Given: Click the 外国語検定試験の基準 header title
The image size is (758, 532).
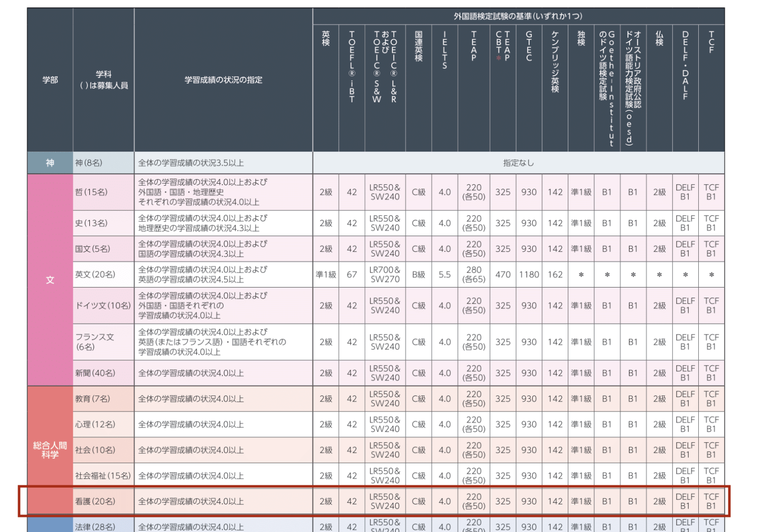Looking at the screenshot, I should 518,17.
